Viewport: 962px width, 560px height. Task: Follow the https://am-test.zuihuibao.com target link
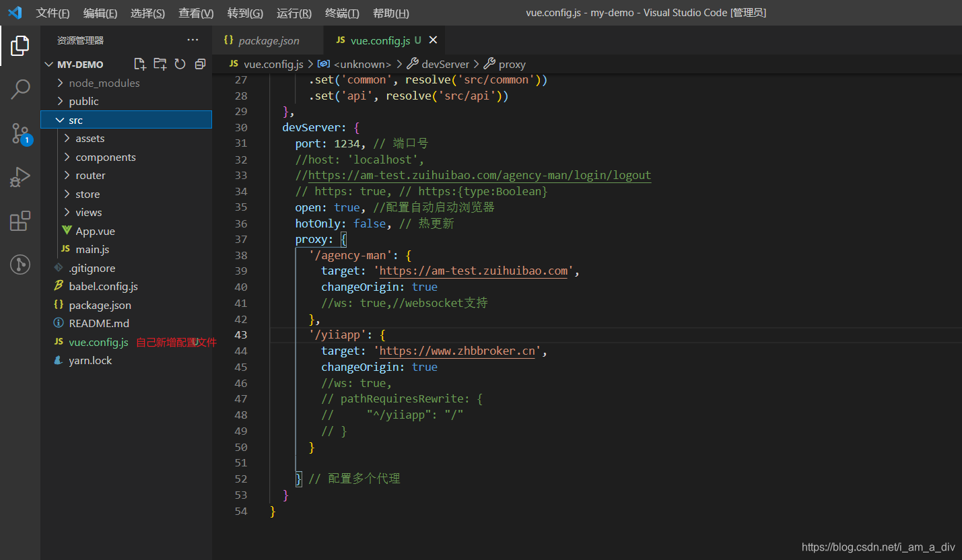tap(474, 271)
